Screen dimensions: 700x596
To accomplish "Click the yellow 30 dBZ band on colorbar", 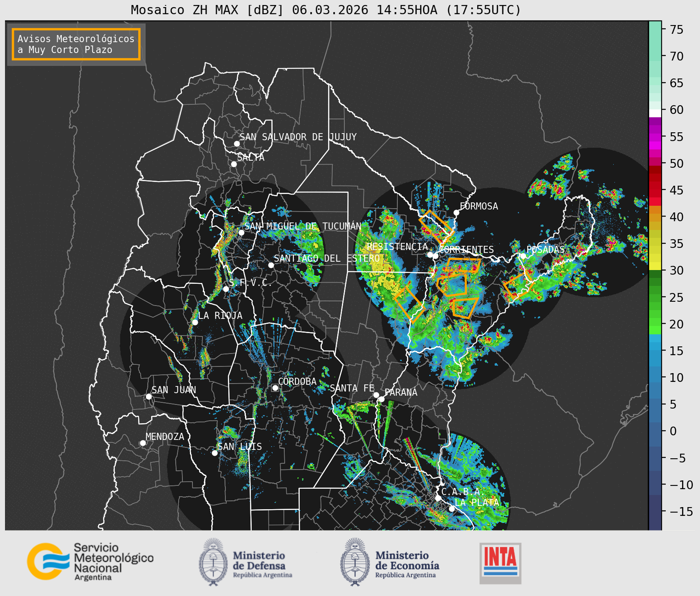I will [655, 266].
